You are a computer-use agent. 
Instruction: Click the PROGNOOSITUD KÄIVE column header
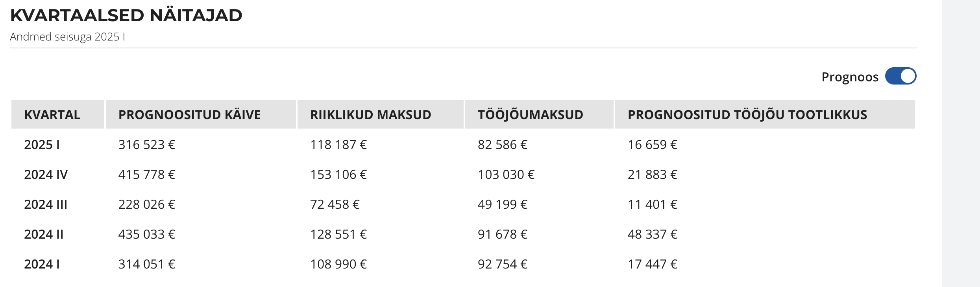coord(201,114)
